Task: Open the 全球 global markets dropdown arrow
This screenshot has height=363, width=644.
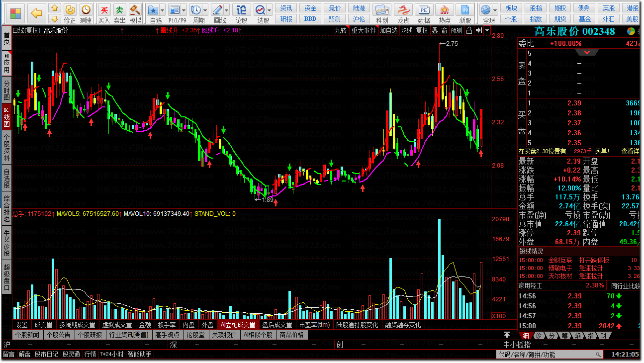Action: pos(495,10)
